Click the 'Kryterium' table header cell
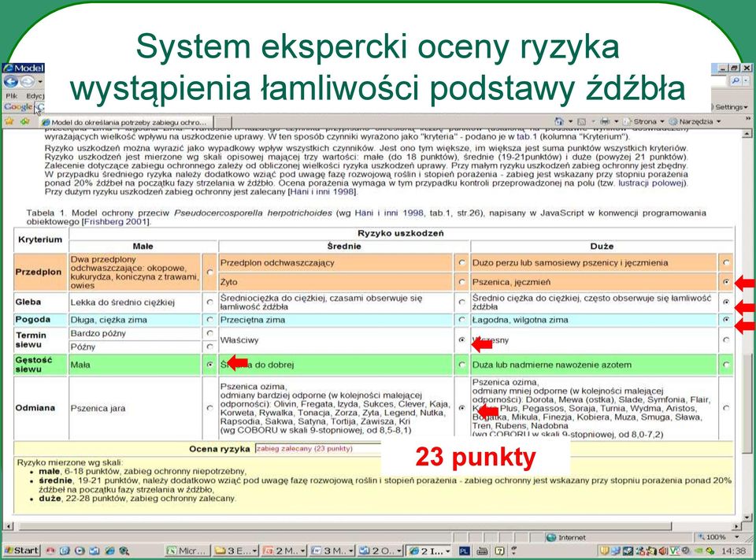Viewport: 756px width, 560px height. 40,239
